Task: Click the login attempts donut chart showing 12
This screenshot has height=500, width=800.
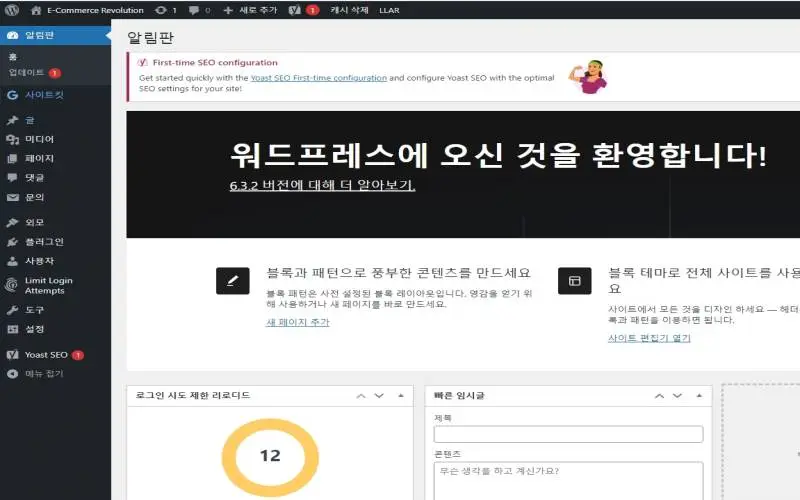Action: tap(270, 457)
